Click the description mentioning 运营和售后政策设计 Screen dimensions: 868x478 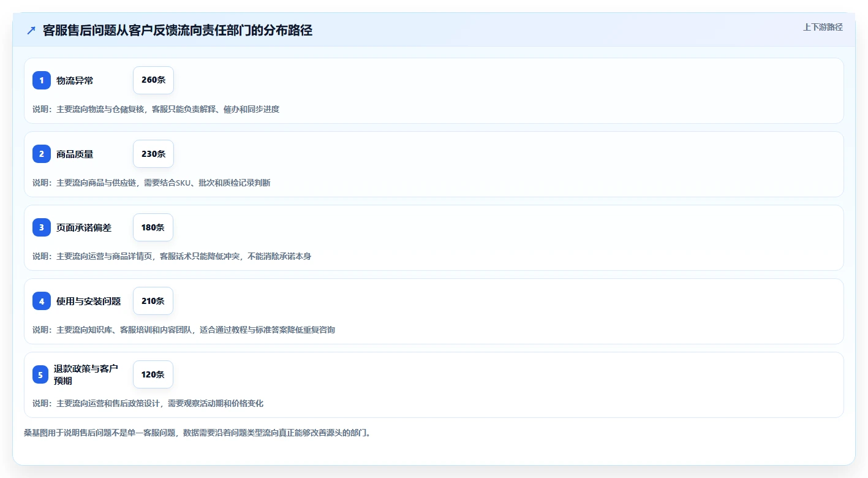[x=148, y=403]
